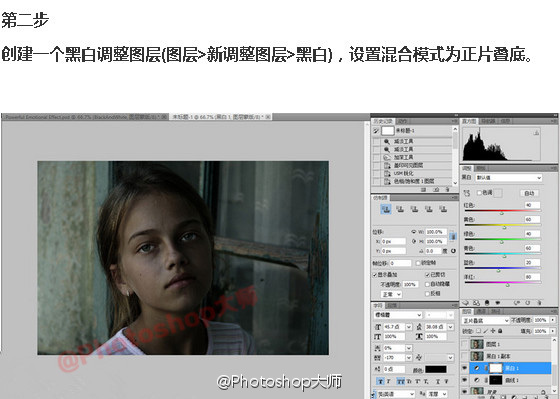The height and width of the screenshot is (399, 560).
Task: Toggle 已剪切 clipped checkbox
Action: click(x=428, y=275)
